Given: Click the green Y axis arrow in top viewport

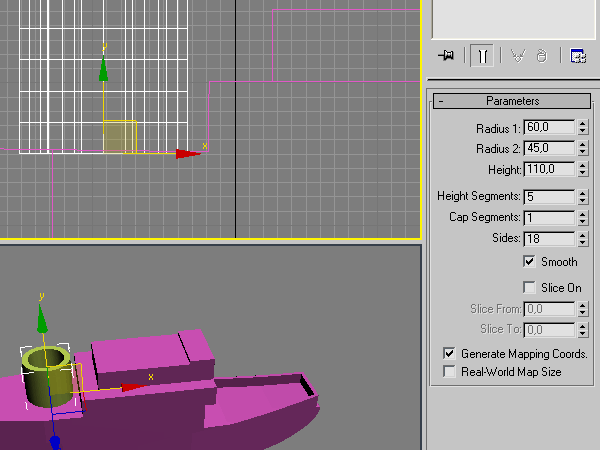Looking at the screenshot, I should point(103,69).
